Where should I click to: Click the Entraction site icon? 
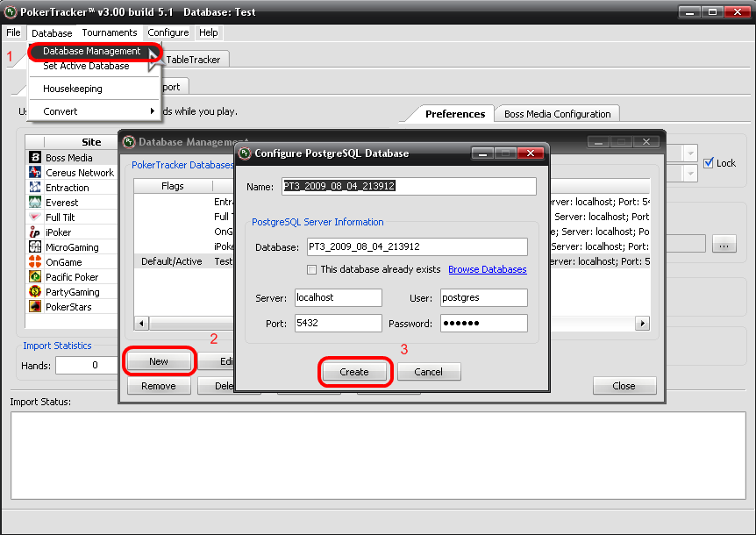[35, 187]
